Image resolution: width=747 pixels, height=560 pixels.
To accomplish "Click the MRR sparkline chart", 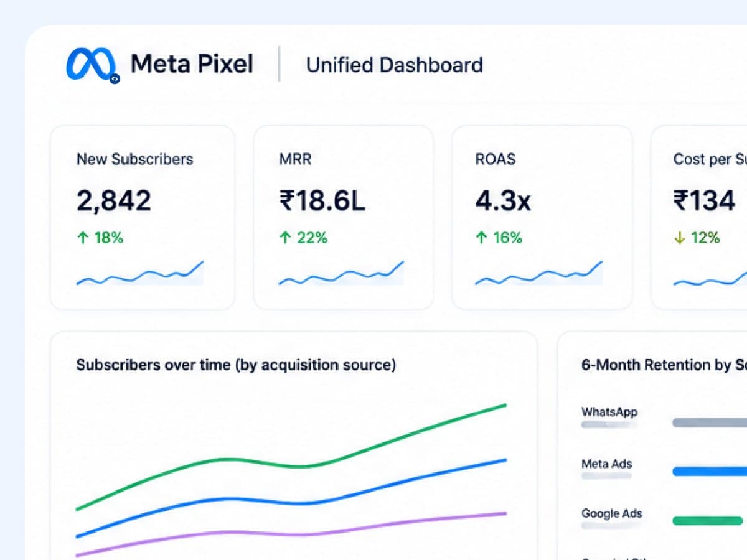I will (x=341, y=274).
